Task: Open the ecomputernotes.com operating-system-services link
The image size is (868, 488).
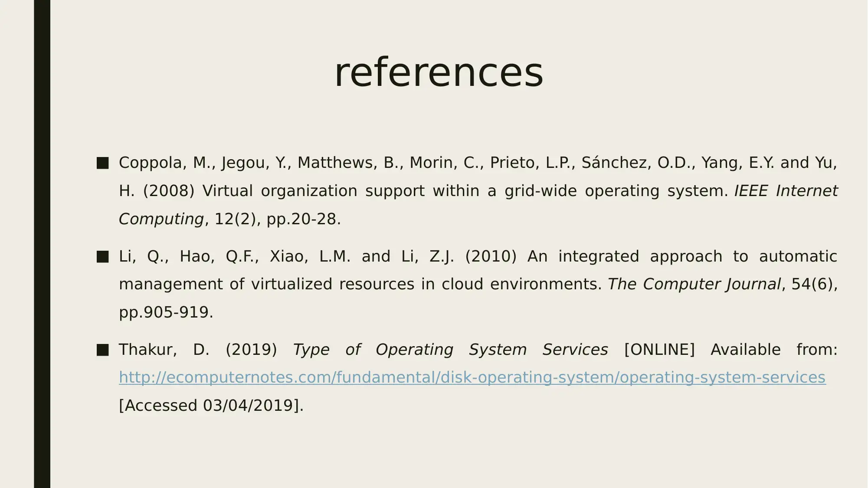Action: click(472, 377)
